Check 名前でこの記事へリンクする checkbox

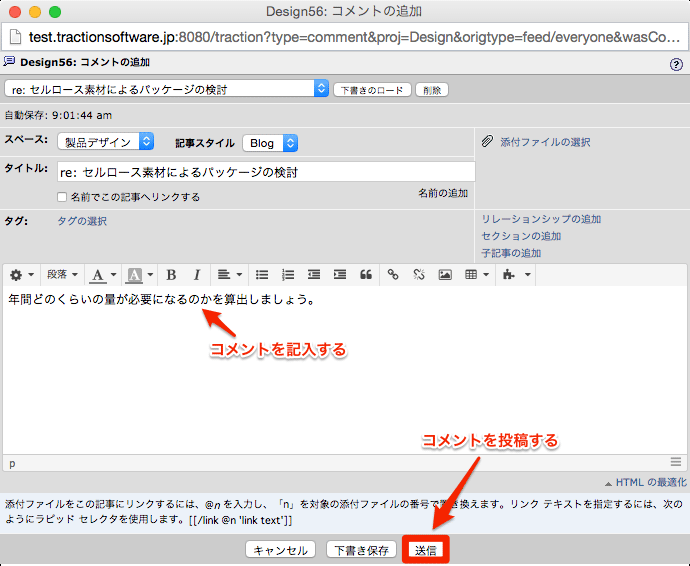coord(62,197)
